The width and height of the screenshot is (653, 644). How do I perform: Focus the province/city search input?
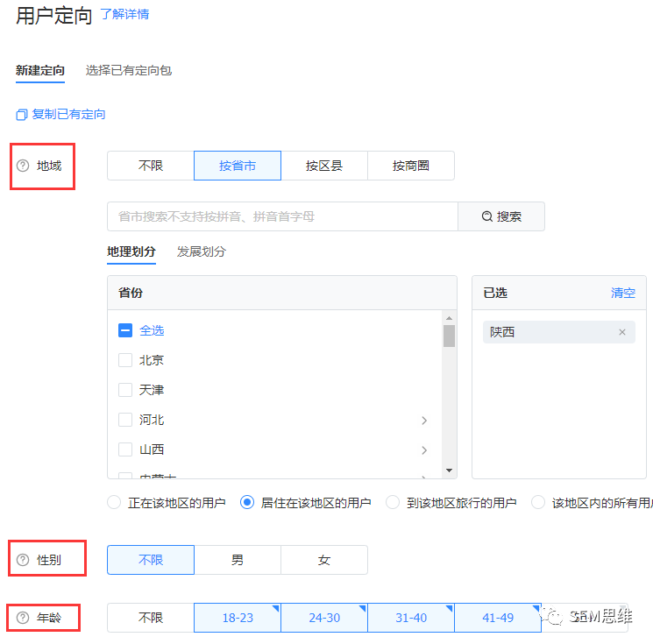283,216
